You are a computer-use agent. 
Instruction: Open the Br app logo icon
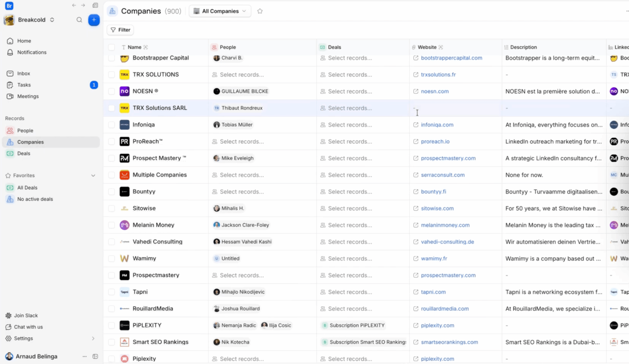9,6
